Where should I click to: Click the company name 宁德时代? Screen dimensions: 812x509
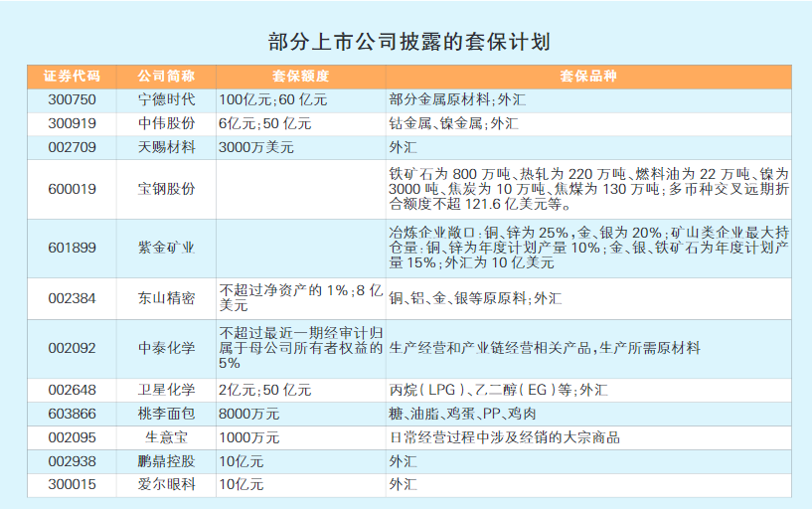click(x=166, y=99)
